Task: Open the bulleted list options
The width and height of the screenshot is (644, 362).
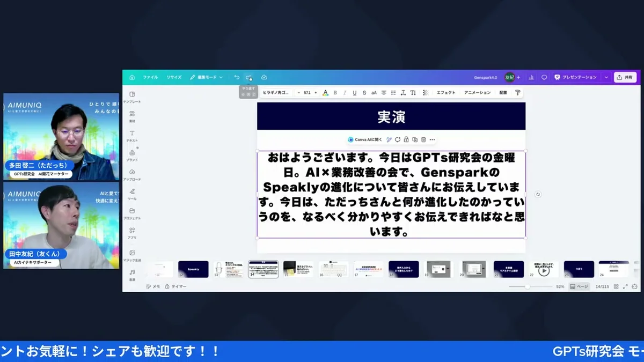Action: (393, 92)
